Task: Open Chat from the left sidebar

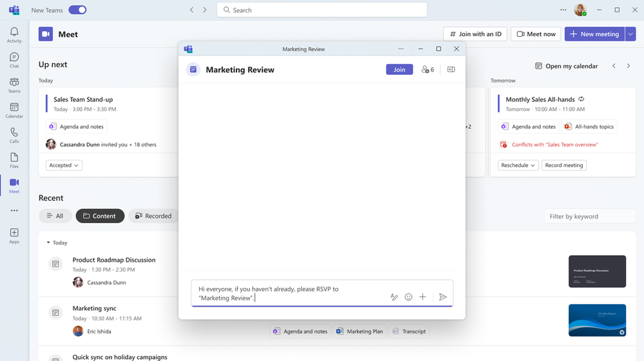Action: point(14,60)
